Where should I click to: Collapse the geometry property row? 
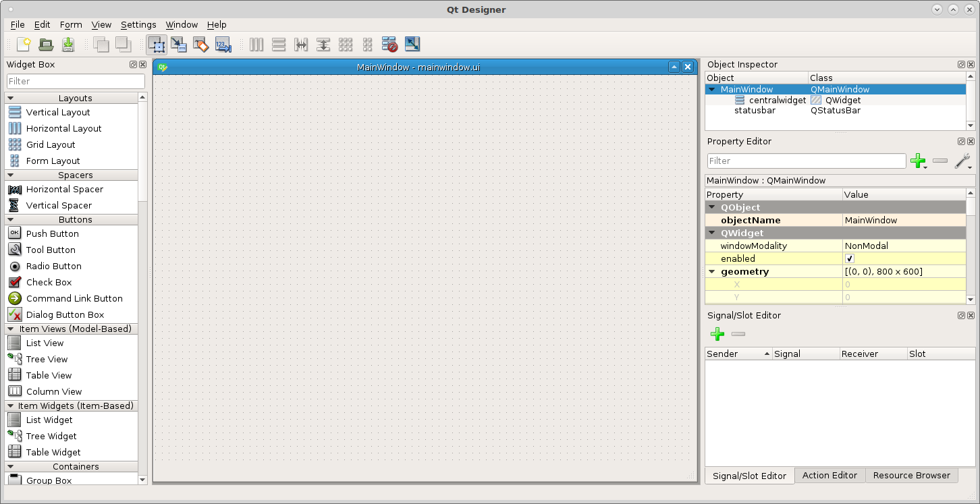711,272
